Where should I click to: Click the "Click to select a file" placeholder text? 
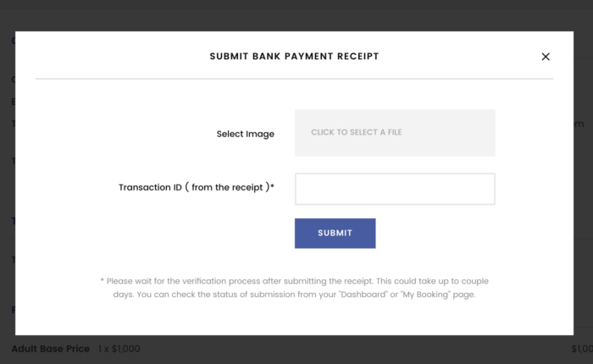coord(356,133)
